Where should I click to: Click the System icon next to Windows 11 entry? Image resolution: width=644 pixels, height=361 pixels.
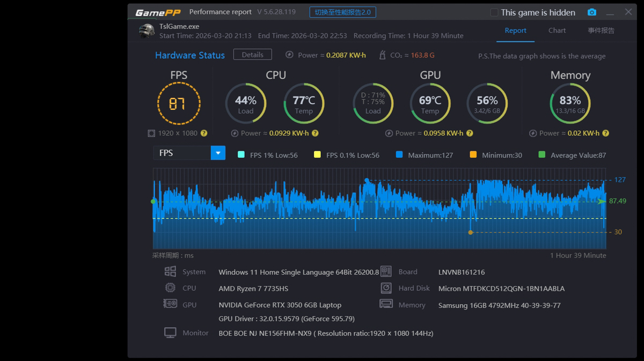point(171,271)
